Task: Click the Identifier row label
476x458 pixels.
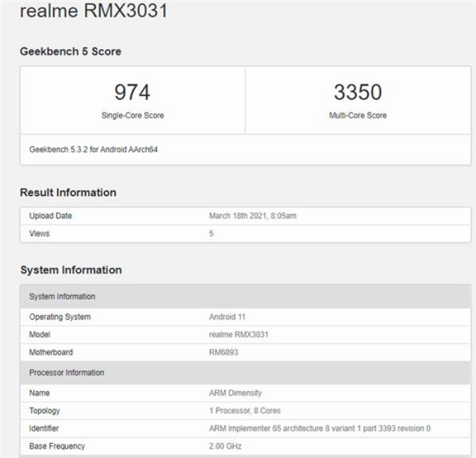Action: pyautogui.click(x=44, y=429)
